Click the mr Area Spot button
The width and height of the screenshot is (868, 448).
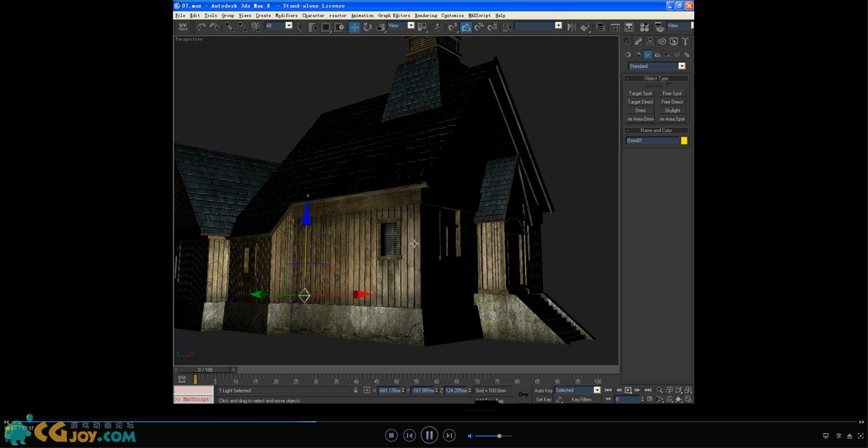pos(672,119)
